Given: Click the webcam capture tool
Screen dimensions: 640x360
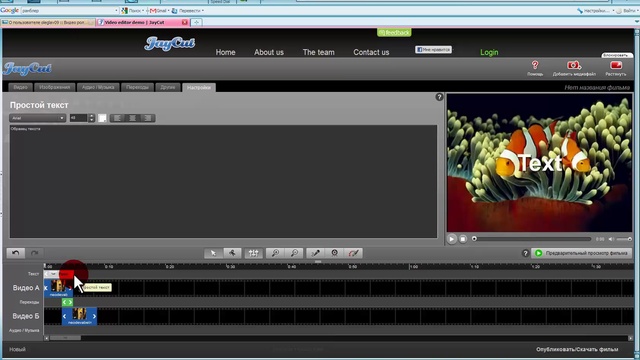Looking at the screenshot, I should click(x=334, y=253).
